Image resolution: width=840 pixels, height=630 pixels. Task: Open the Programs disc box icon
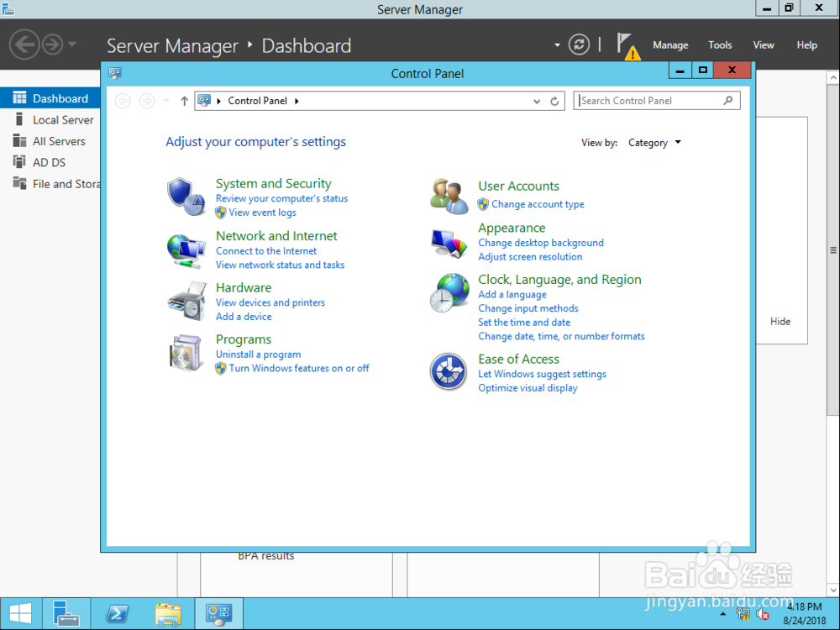(186, 353)
